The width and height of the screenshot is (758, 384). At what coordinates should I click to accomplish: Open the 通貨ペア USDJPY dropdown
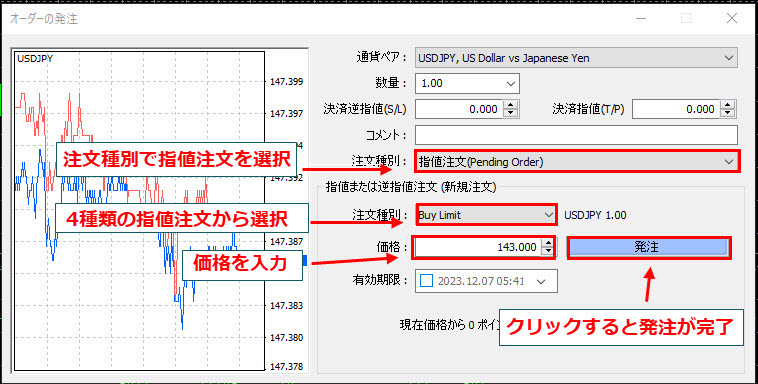[x=576, y=59]
